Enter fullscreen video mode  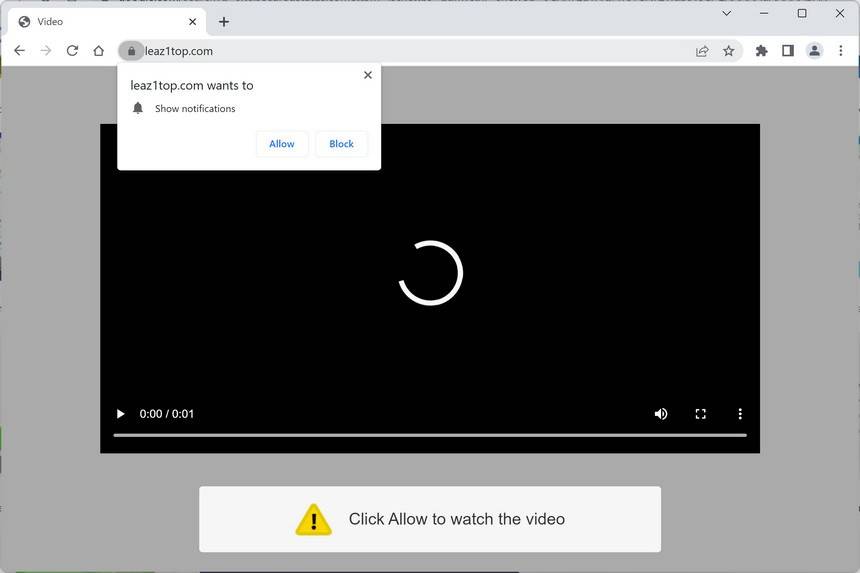click(x=700, y=414)
